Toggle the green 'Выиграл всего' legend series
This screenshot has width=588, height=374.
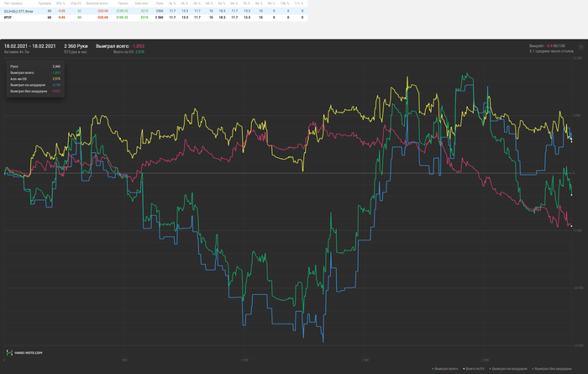(x=444, y=369)
